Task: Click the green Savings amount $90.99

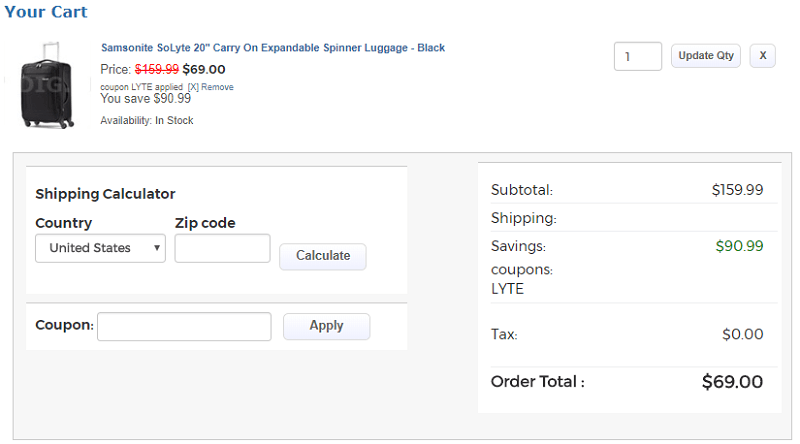Action: click(x=739, y=246)
